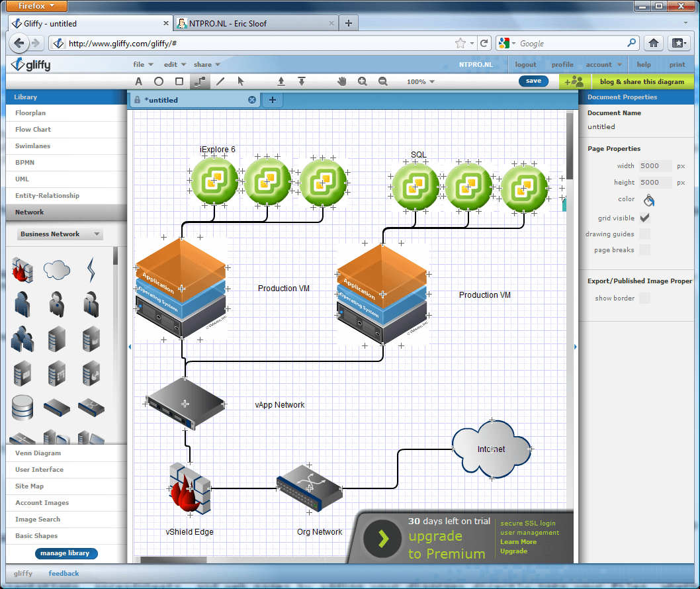
Task: Click the page height input field
Action: point(655,183)
